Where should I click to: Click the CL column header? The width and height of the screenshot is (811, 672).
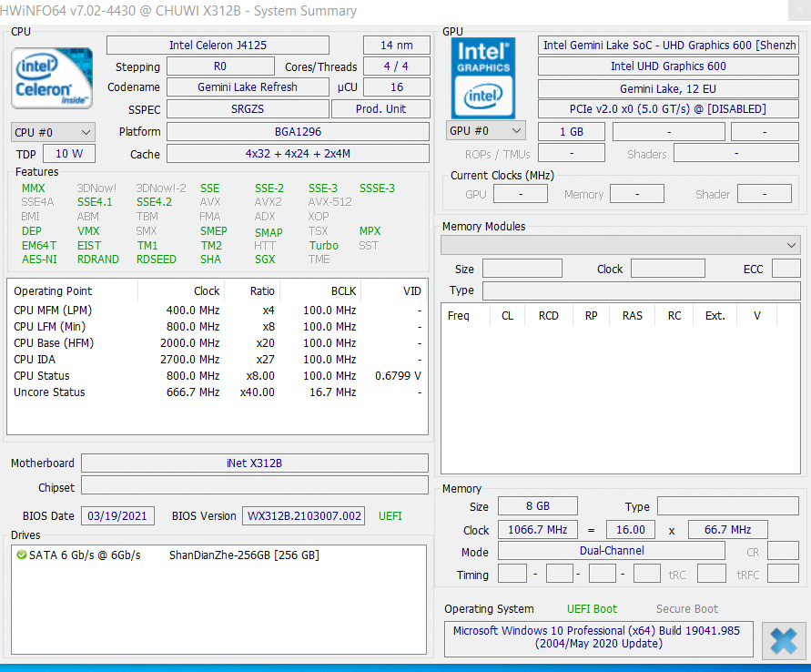click(507, 316)
